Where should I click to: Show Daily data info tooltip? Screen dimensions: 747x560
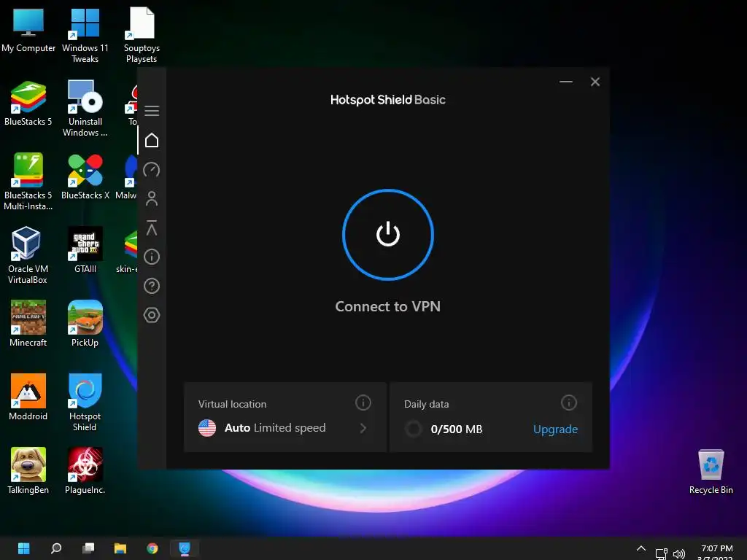click(569, 402)
